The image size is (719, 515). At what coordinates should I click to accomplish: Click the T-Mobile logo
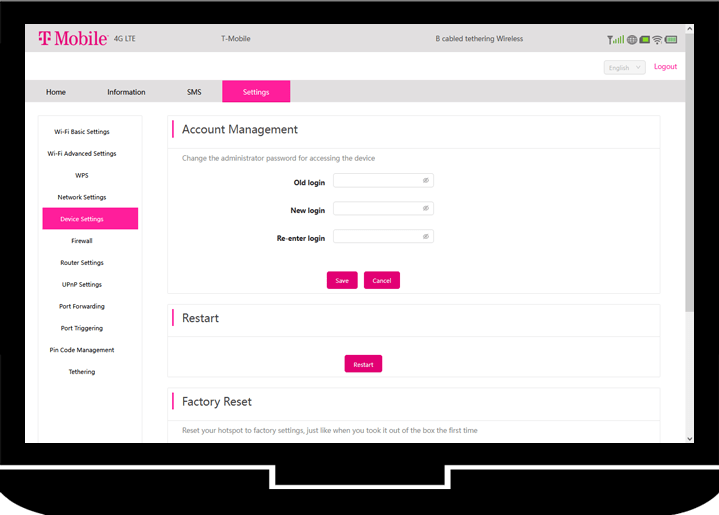pos(73,39)
